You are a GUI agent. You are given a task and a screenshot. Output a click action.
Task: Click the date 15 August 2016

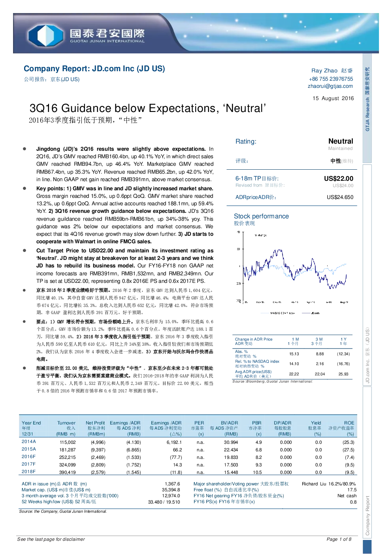point(333,98)
